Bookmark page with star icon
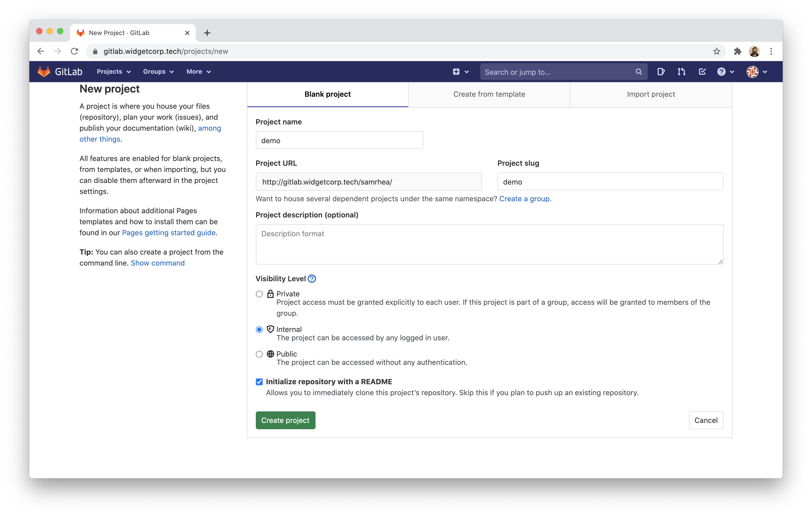 [717, 51]
